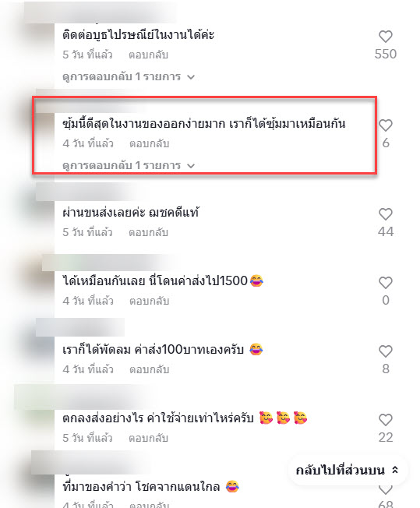Reply to the comment with 44 likes

pyautogui.click(x=148, y=232)
